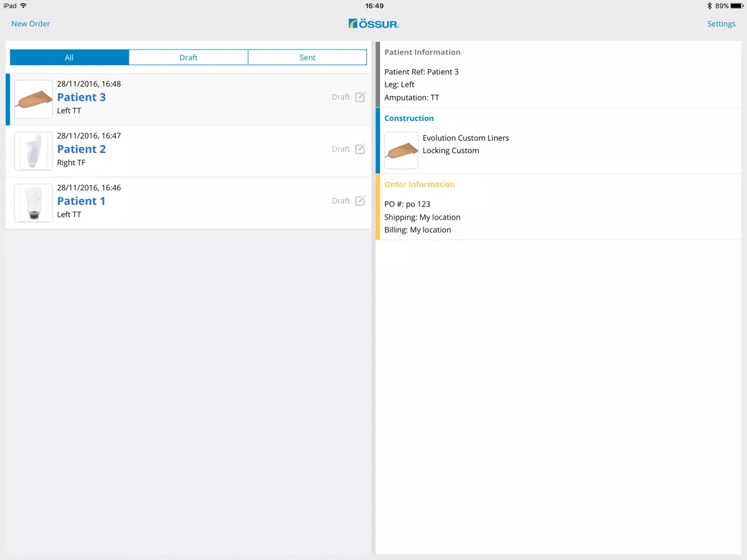Viewport: 747px width, 560px height.
Task: Tap the 89% battery percentage
Action: [x=722, y=6]
